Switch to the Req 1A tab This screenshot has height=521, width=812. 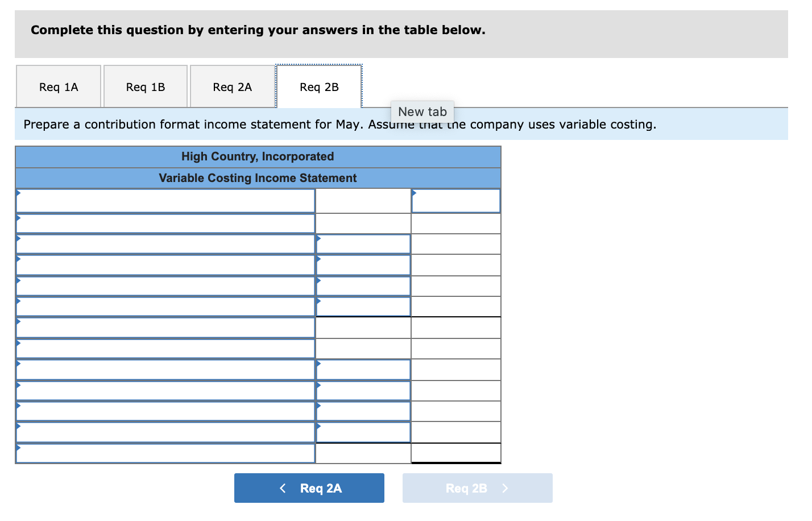(x=58, y=86)
